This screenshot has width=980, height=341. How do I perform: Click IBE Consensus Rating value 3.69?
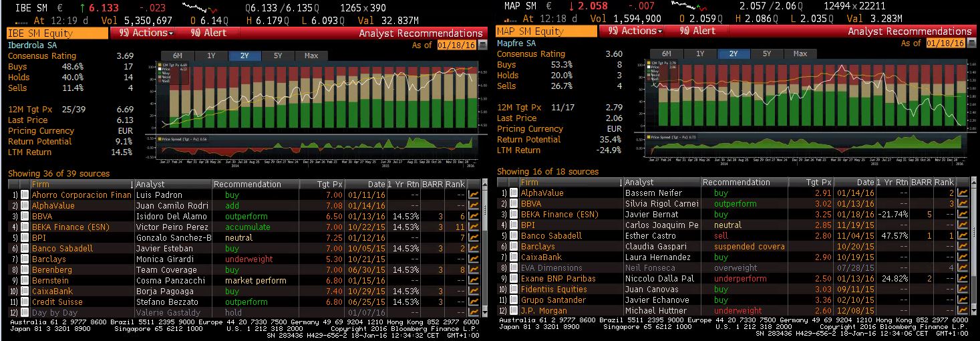(125, 56)
